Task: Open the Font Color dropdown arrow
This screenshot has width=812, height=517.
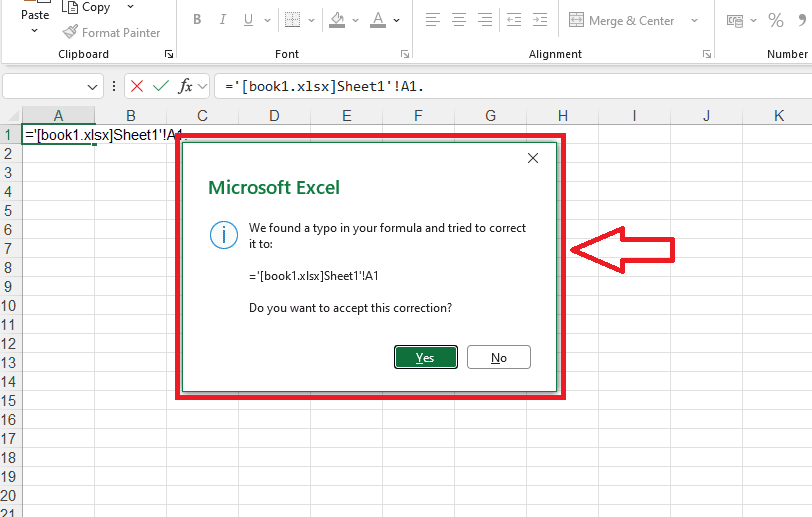Action: pyautogui.click(x=397, y=20)
